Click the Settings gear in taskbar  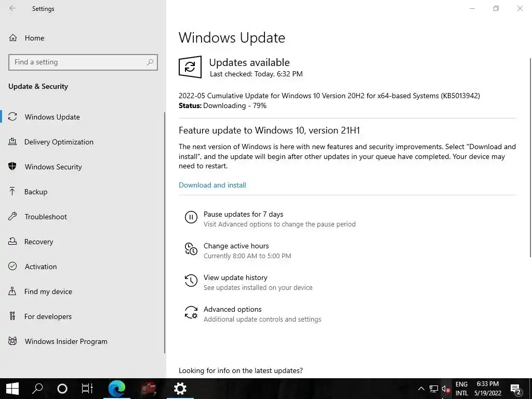coord(180,389)
